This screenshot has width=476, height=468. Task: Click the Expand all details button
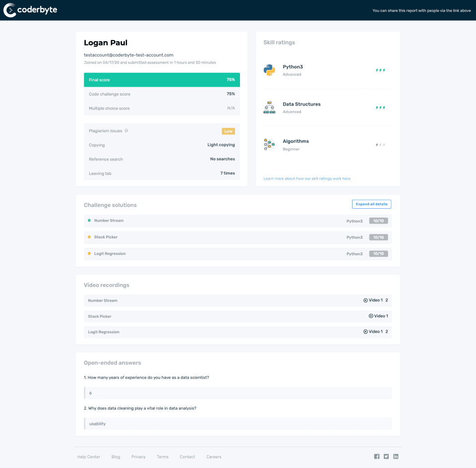click(371, 204)
